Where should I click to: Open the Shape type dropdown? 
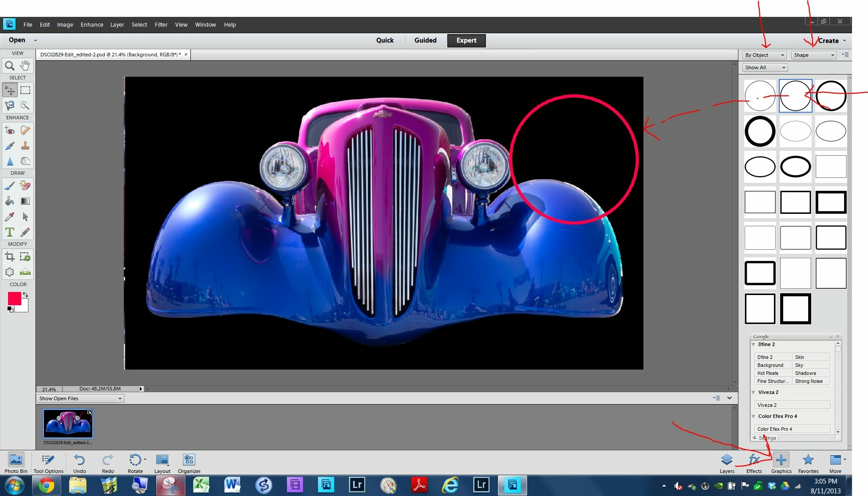point(814,55)
